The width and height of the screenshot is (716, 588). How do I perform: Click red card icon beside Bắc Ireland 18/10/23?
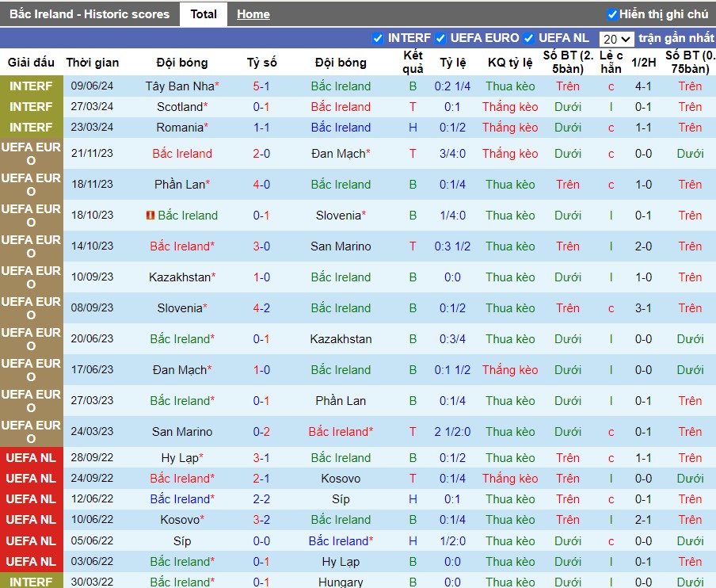click(150, 215)
